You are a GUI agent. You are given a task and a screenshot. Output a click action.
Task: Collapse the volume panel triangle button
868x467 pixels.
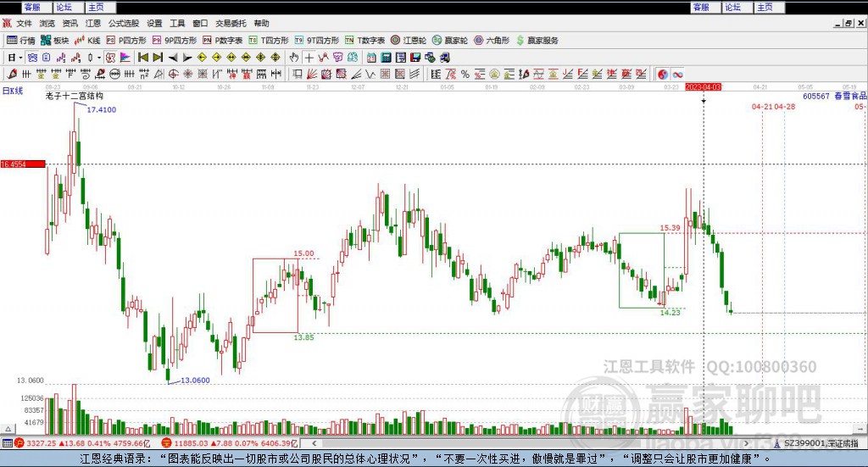pyautogui.click(x=8, y=429)
